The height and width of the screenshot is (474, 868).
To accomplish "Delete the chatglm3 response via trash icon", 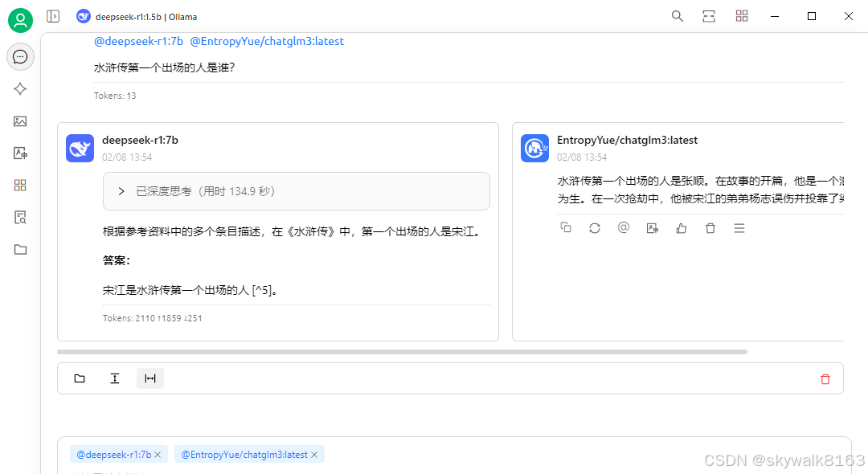I will (x=710, y=228).
